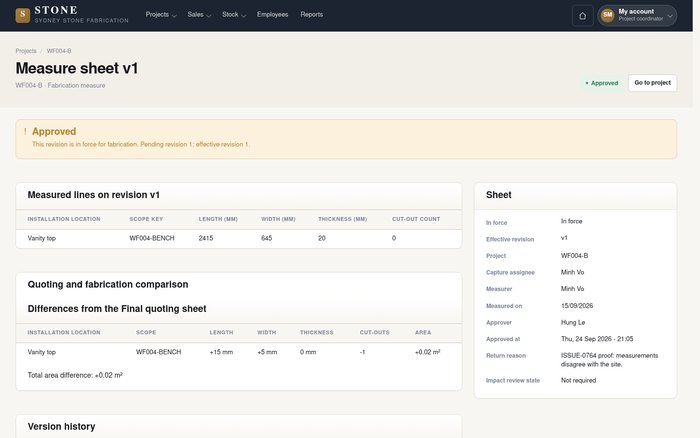This screenshot has height=438, width=700.
Task: Click the Thickness (MM) column header
Action: click(x=342, y=219)
